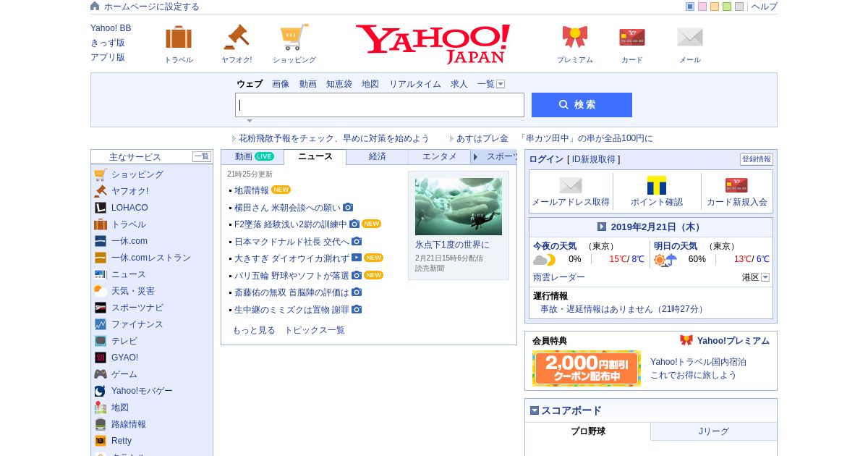Open スポーツナビ in services sidebar
The image size is (868, 456).
pyautogui.click(x=137, y=308)
